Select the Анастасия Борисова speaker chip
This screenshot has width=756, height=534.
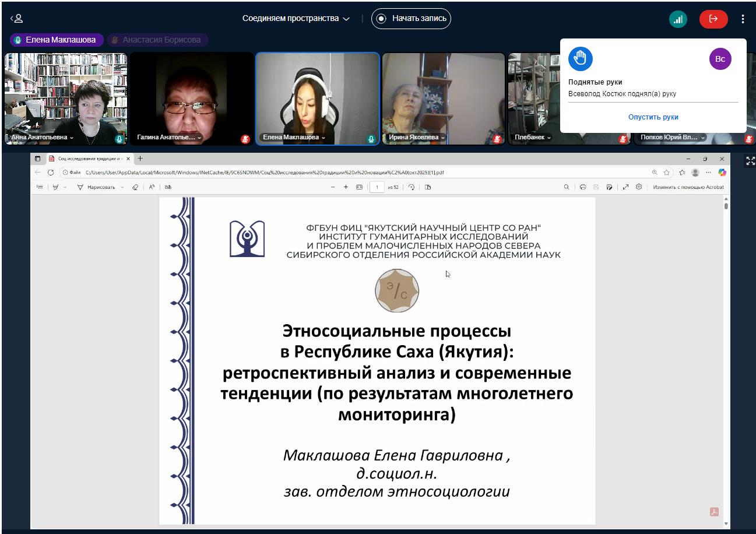[157, 40]
